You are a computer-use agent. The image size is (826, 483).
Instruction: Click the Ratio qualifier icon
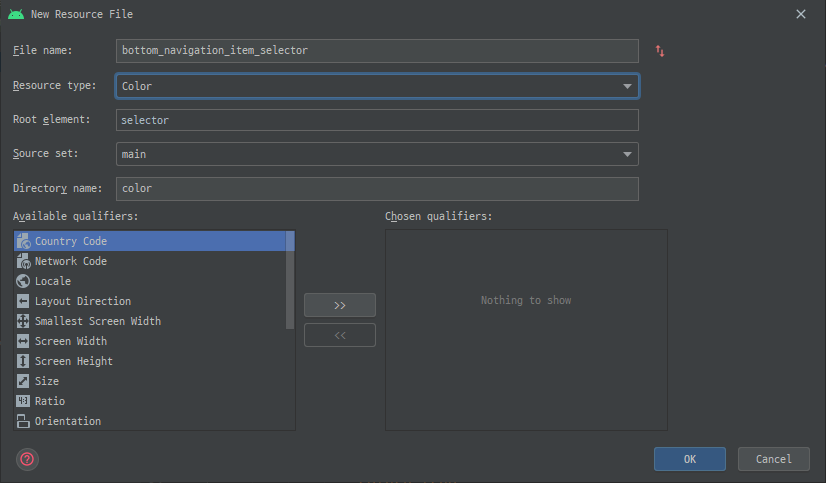click(23, 401)
